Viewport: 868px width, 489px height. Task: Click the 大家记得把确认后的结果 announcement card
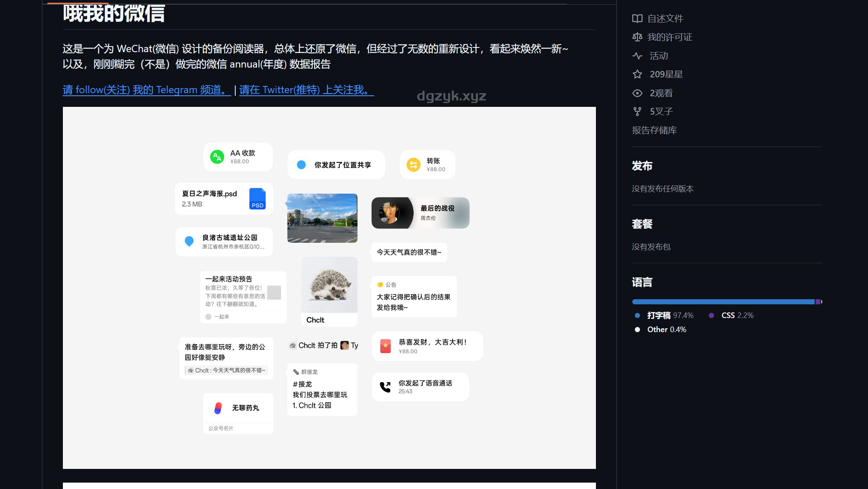414,297
